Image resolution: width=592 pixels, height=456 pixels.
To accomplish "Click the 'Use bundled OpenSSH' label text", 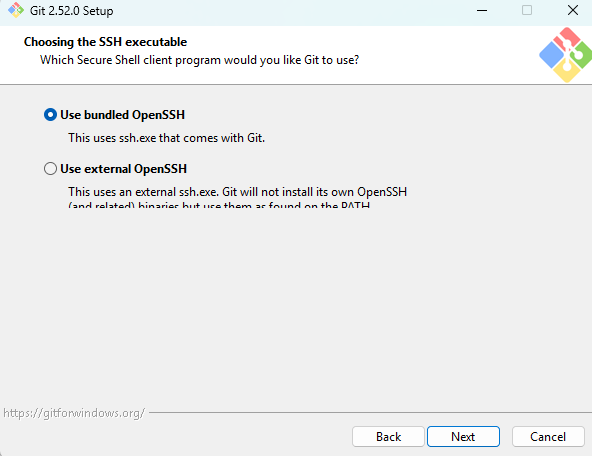I will coord(122,115).
